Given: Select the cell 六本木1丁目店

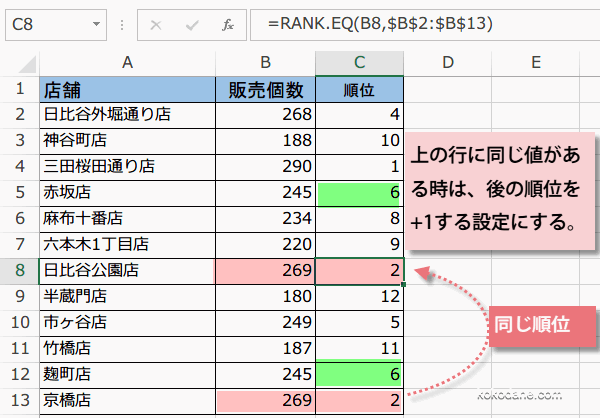Looking at the screenshot, I should click(127, 245).
